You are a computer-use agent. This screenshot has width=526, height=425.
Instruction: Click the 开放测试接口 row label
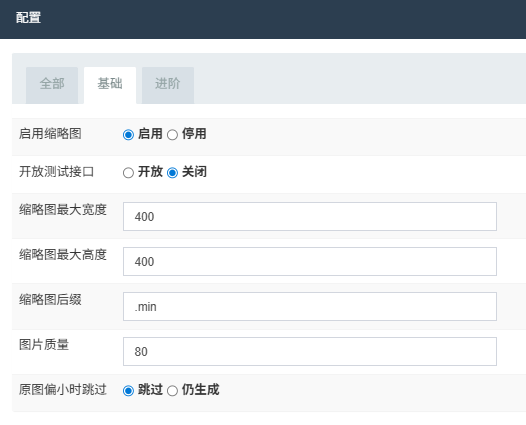click(56, 172)
